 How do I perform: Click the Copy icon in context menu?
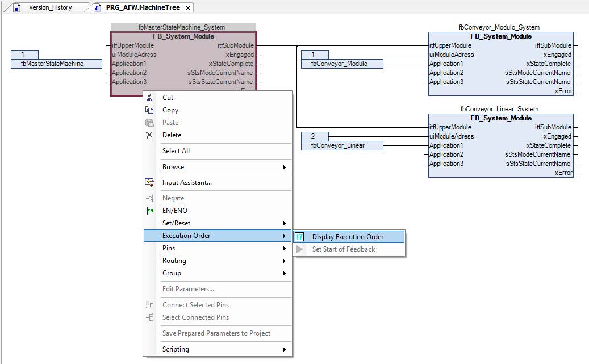[x=149, y=110]
